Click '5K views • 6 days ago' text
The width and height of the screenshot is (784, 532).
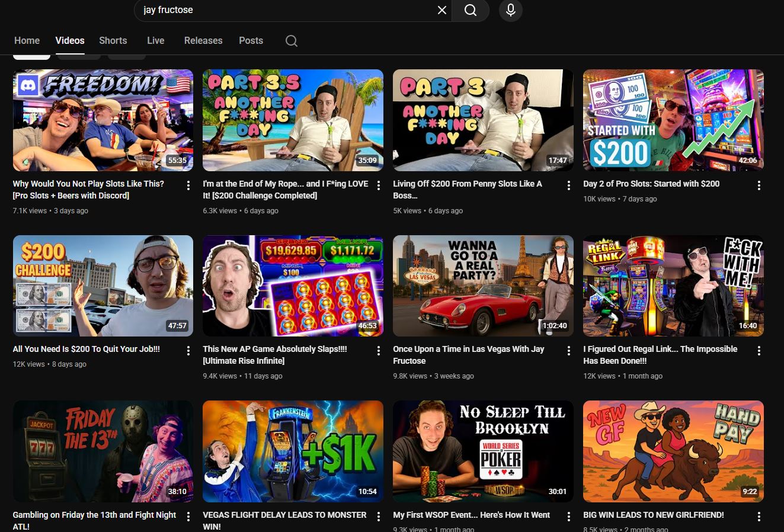(428, 210)
